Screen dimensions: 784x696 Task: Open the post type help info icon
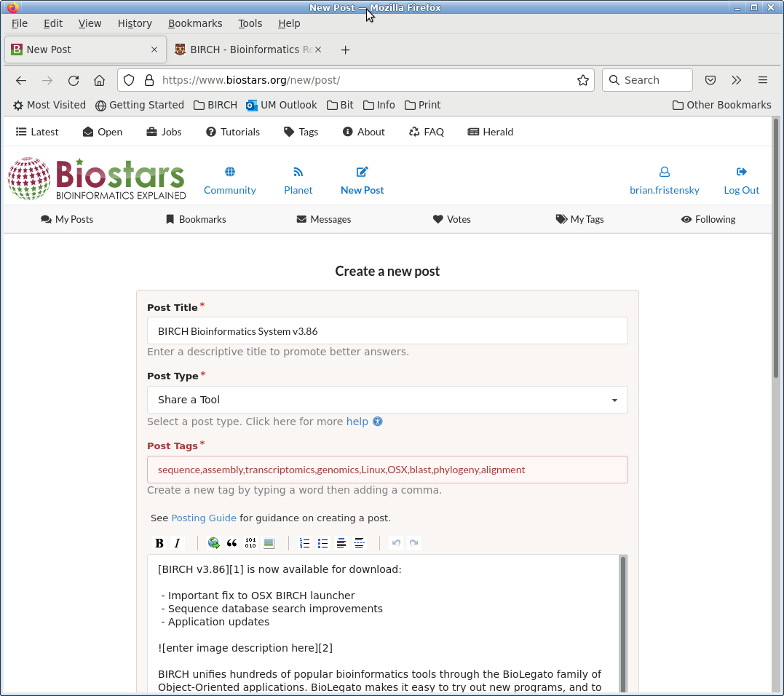point(378,422)
